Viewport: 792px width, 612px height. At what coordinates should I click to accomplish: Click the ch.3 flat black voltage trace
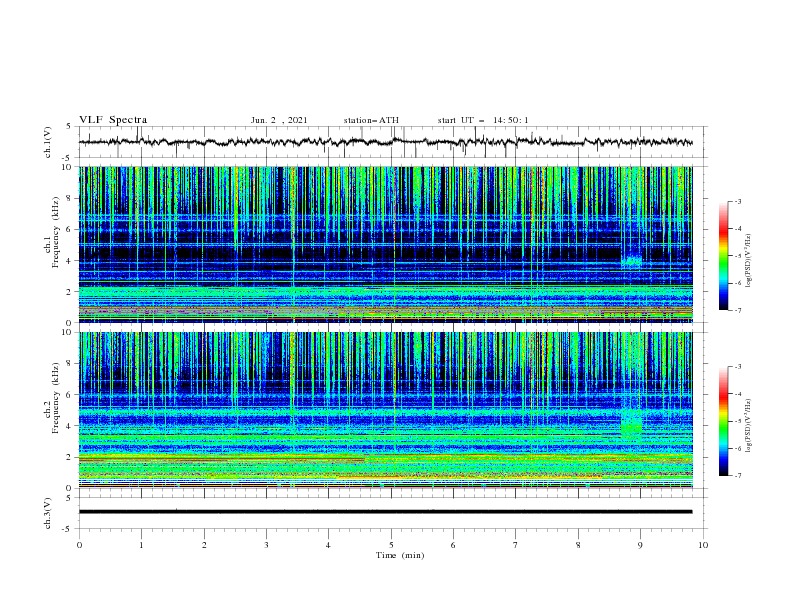385,512
